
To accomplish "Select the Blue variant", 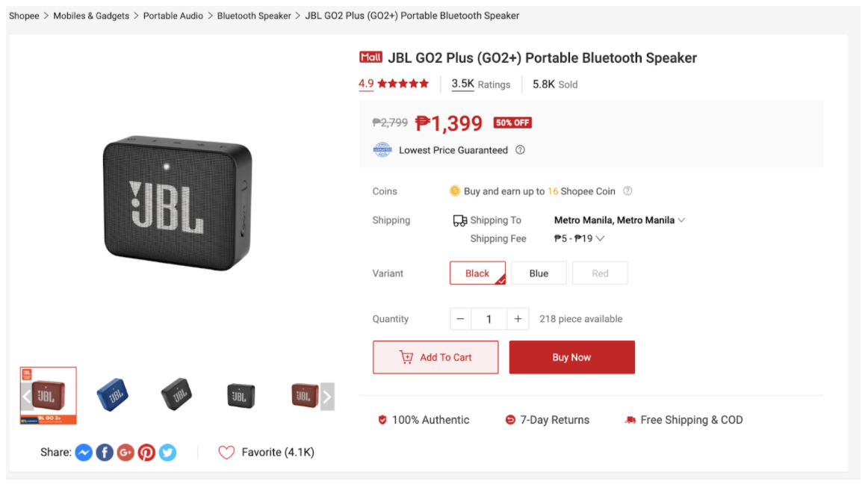I will (539, 273).
